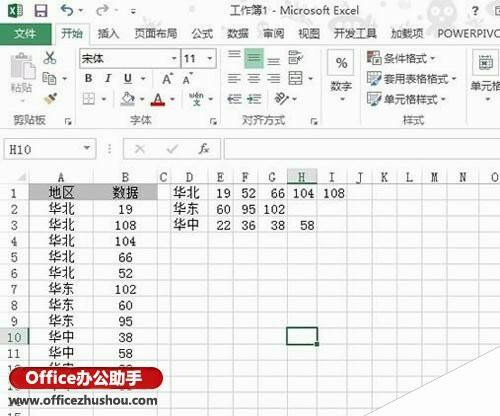
Task: Open the borders dropdown arrow
Action: 104,99
